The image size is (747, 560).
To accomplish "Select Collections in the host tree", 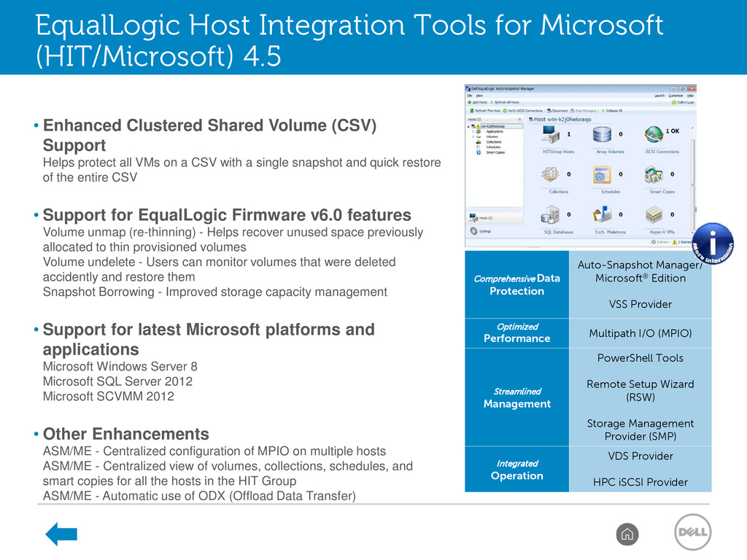I will (494, 142).
